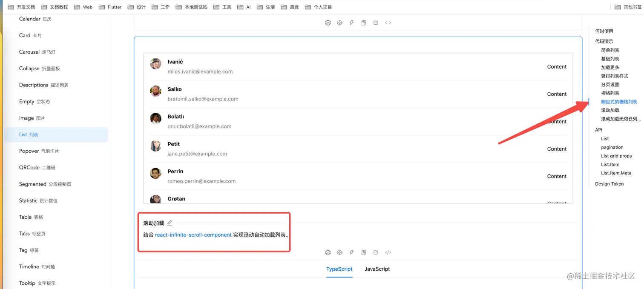This screenshot has height=289, width=644.
Task: Click email milos.ivanic@example.com
Action: tap(200, 72)
